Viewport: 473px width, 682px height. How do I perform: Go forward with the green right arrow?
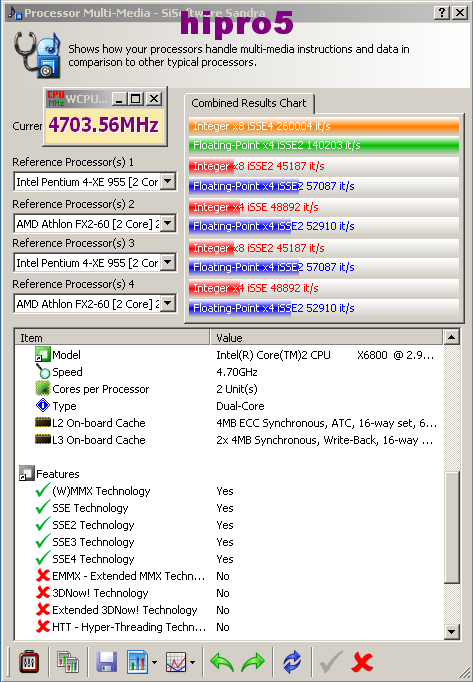253,662
